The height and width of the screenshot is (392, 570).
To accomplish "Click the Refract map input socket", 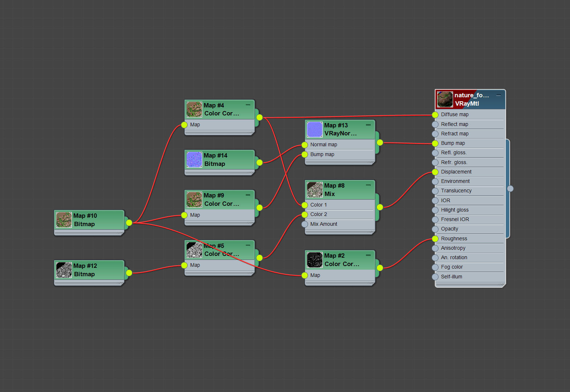I will click(435, 134).
